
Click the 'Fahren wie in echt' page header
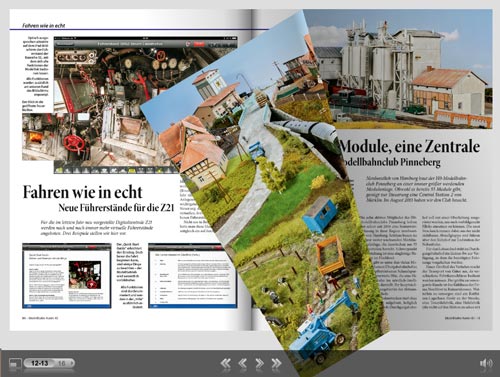[44, 25]
